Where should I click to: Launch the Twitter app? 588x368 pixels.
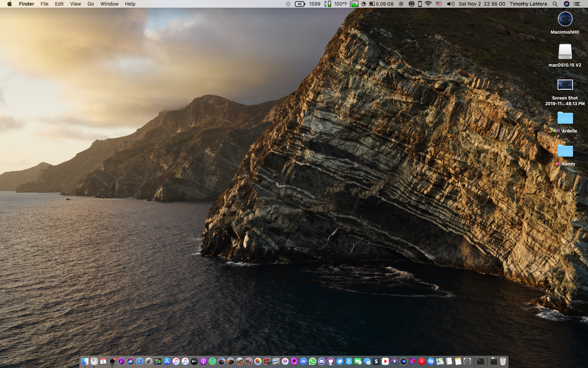coord(340,361)
